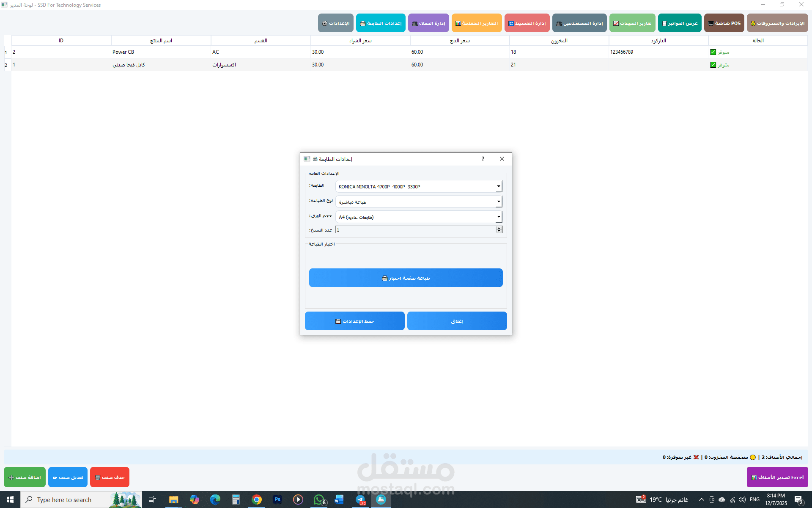812x508 pixels.
Task: Open customer management (إدارة العملاء) button
Action: 428,23
